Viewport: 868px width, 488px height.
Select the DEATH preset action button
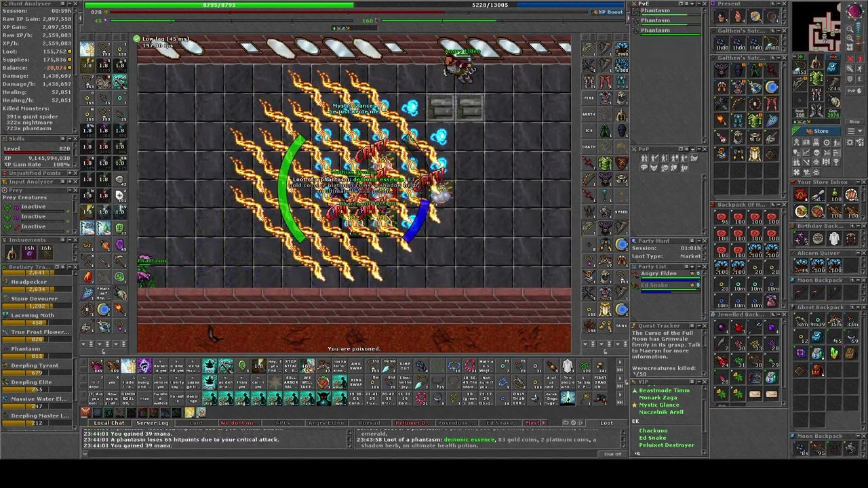point(589,146)
